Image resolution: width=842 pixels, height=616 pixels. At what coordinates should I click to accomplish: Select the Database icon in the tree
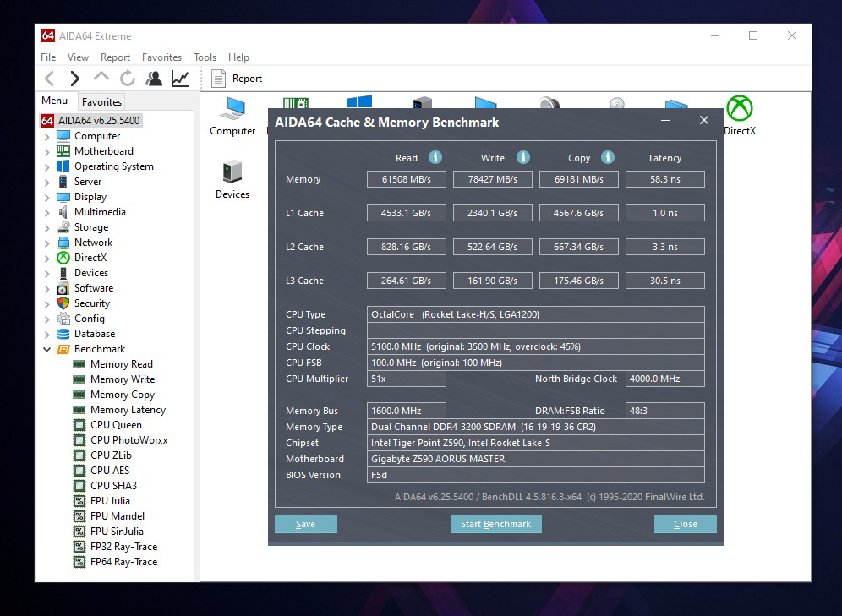tap(63, 334)
